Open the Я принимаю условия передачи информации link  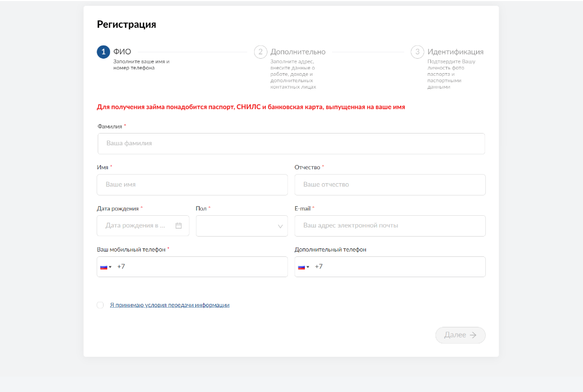pos(170,305)
